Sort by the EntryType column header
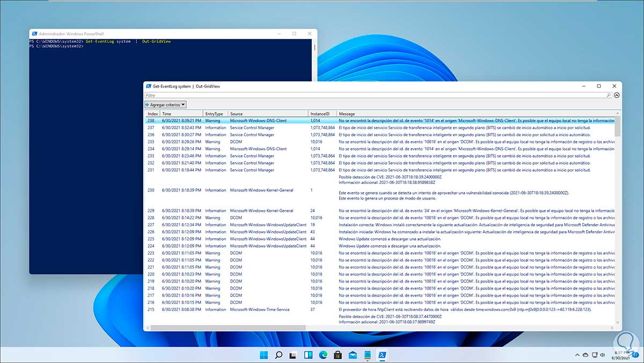 pos(215,114)
